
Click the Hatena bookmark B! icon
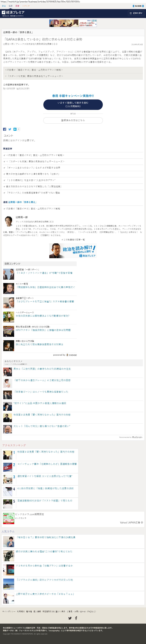15,129
